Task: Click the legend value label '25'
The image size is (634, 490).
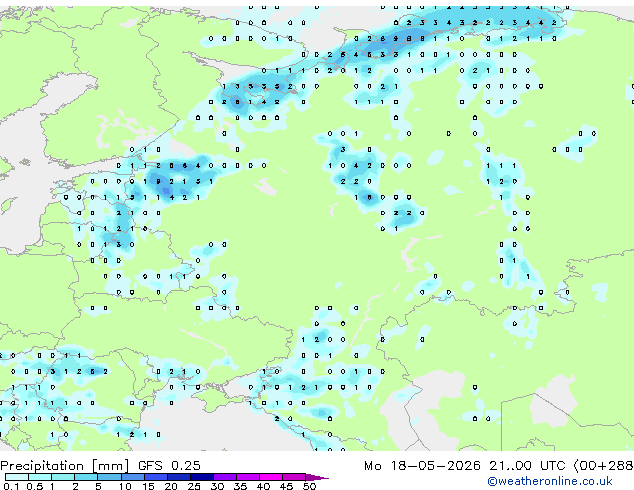Action: (194, 486)
